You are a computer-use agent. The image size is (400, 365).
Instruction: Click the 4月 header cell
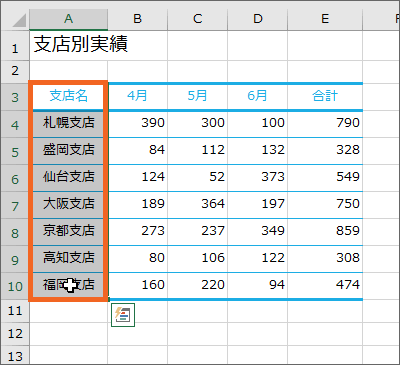click(138, 97)
